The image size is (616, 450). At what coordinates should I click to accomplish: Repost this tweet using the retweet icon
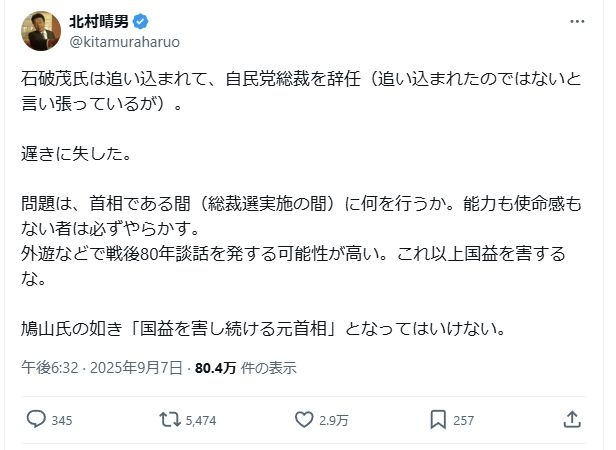point(170,419)
